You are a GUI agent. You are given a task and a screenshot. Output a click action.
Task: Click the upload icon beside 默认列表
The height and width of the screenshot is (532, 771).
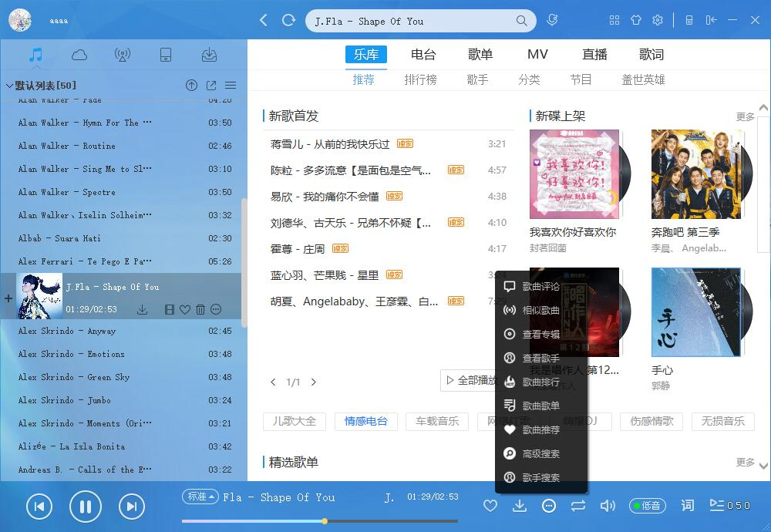point(191,86)
